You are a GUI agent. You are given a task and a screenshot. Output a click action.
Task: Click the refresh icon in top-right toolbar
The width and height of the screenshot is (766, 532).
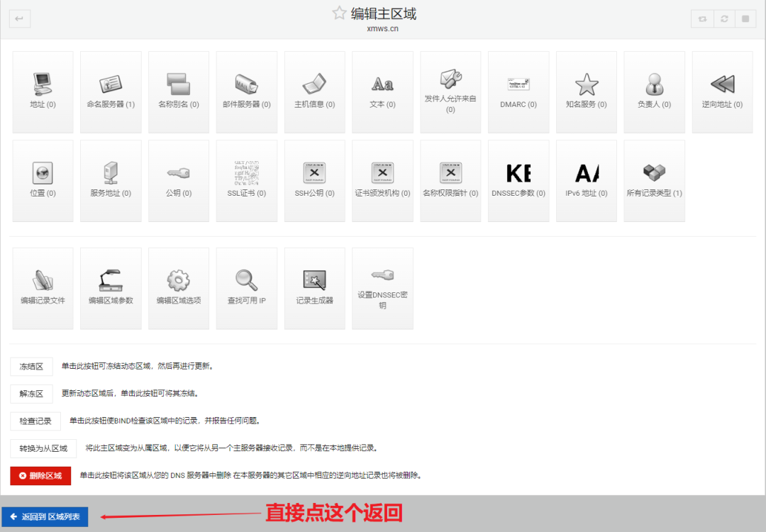(x=724, y=18)
